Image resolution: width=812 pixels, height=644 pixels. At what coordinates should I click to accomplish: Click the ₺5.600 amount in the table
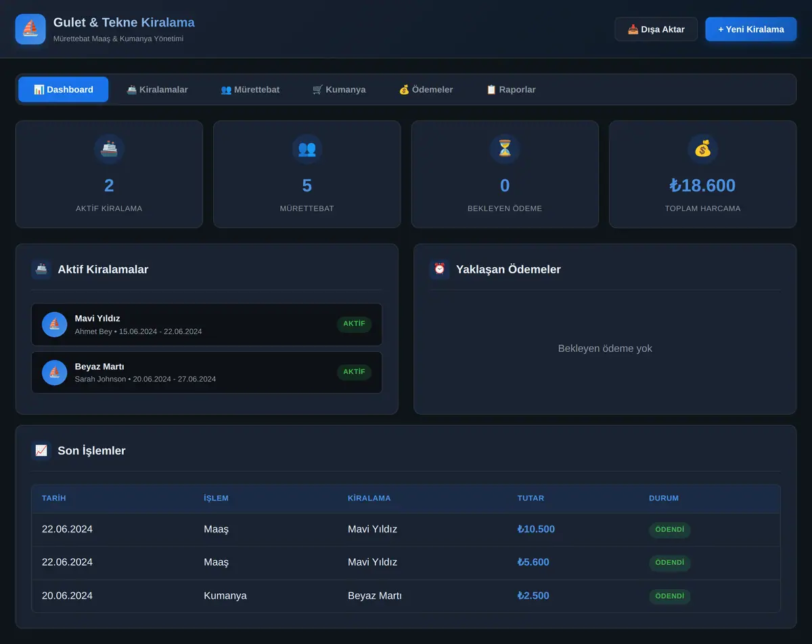coord(533,562)
